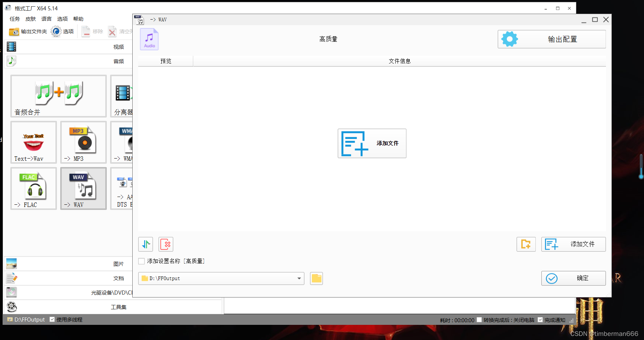The width and height of the screenshot is (644, 340).
Task: Open the -> WMA conversion tile
Action: (x=122, y=142)
